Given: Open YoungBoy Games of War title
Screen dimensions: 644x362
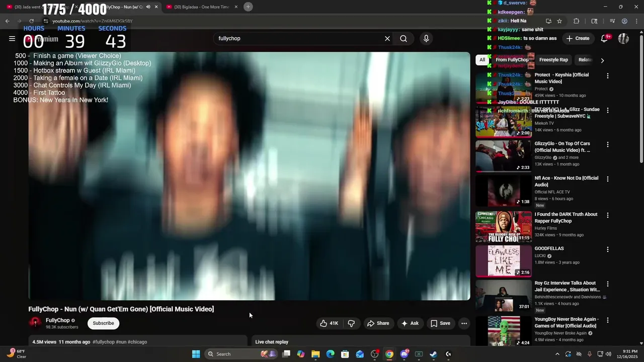Looking at the screenshot, I should point(567,323).
